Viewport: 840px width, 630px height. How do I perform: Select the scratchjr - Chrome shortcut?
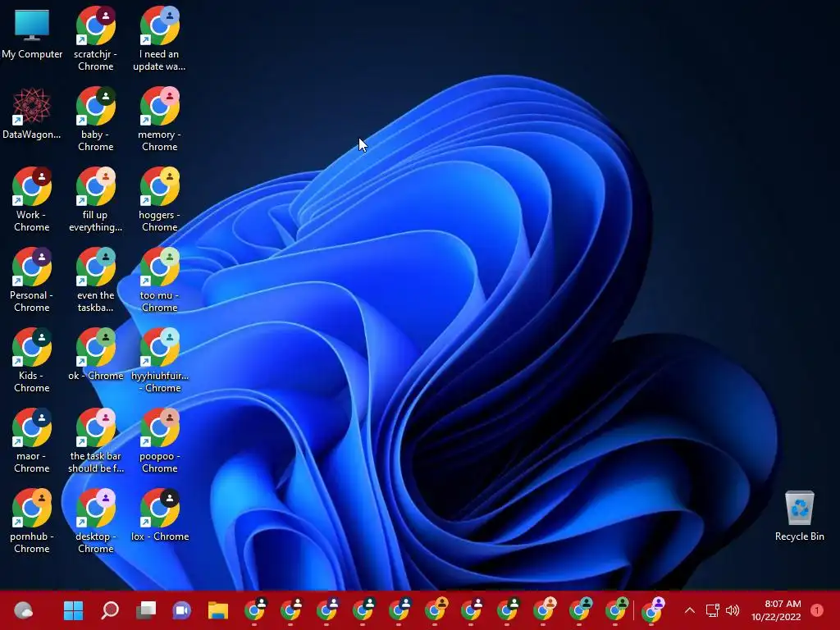(x=95, y=39)
